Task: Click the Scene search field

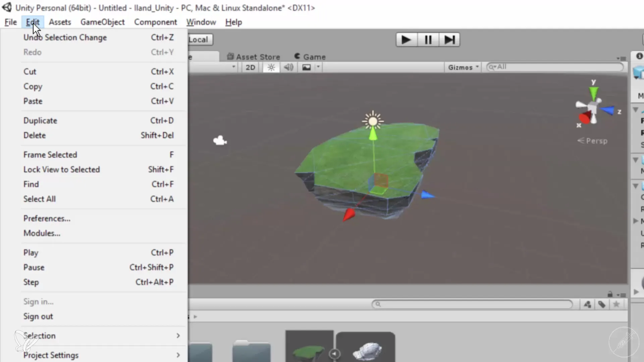Action: 555,67
